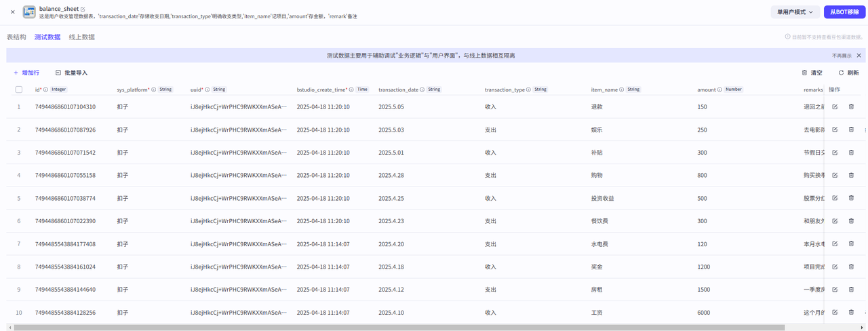Switch to the 表结构 tab

coord(16,37)
